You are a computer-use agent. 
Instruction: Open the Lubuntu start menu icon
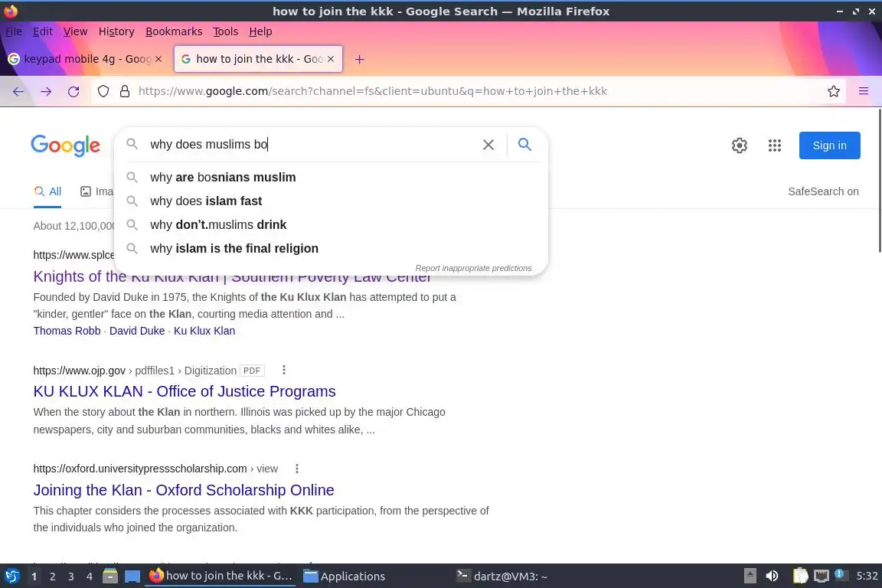(x=11, y=576)
